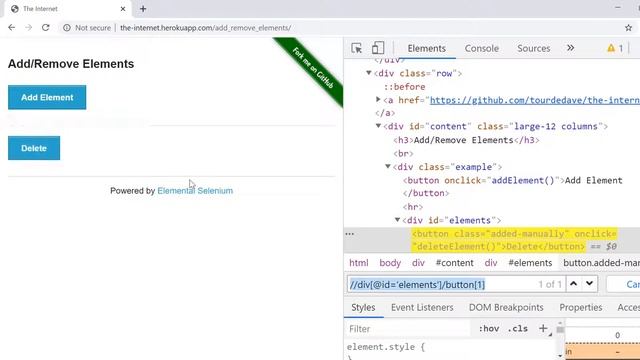Go to next search result arrow
Screen dimensions: 640x360
tap(589, 284)
